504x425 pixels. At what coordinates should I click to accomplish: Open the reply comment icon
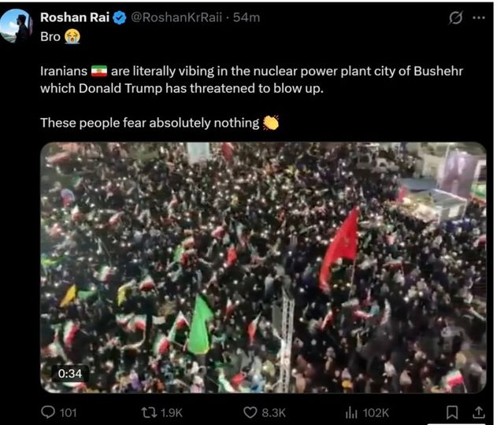coord(48,412)
